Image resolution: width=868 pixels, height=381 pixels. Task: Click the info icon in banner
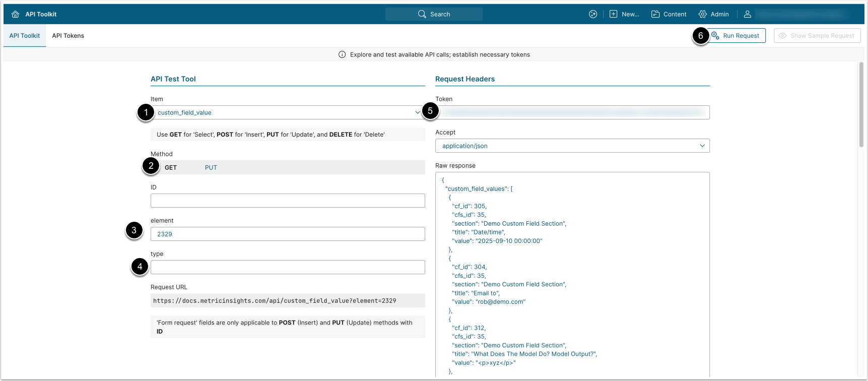[x=342, y=54]
